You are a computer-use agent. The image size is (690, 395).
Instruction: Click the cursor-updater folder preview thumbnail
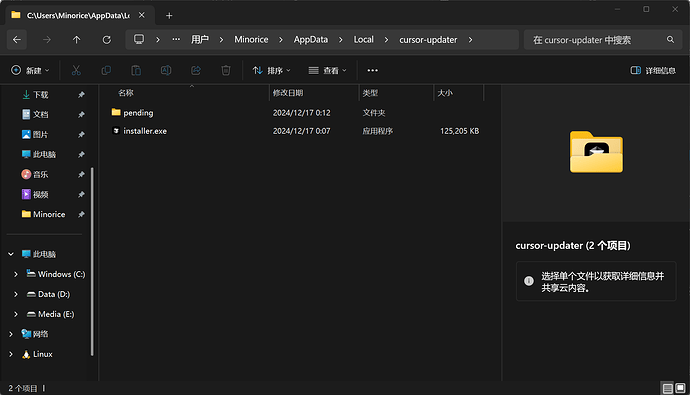tap(596, 152)
